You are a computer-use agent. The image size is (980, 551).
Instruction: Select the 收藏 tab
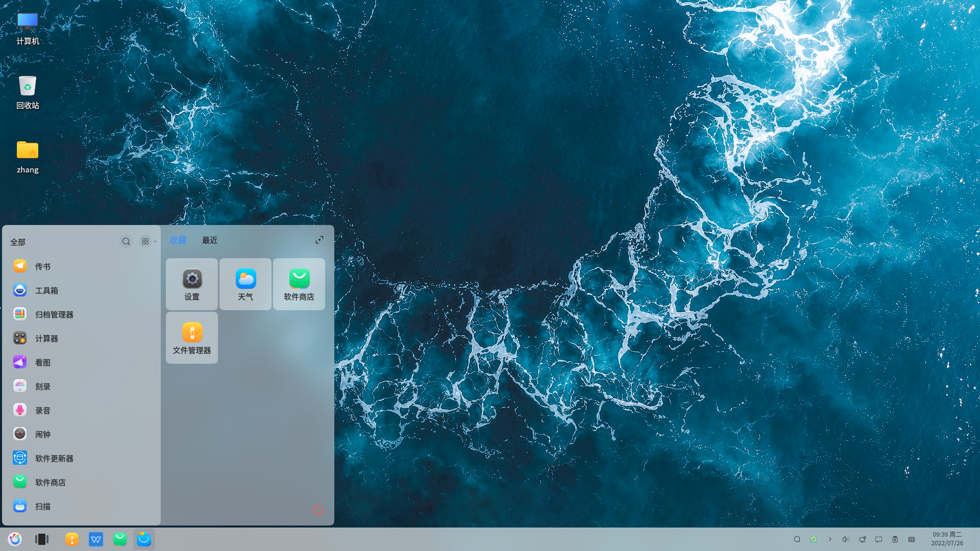178,240
